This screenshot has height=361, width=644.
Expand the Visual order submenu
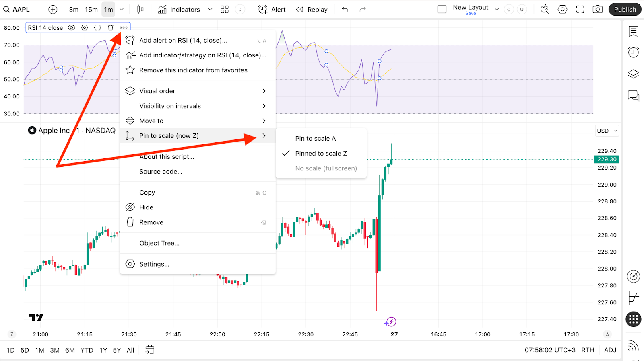click(197, 91)
